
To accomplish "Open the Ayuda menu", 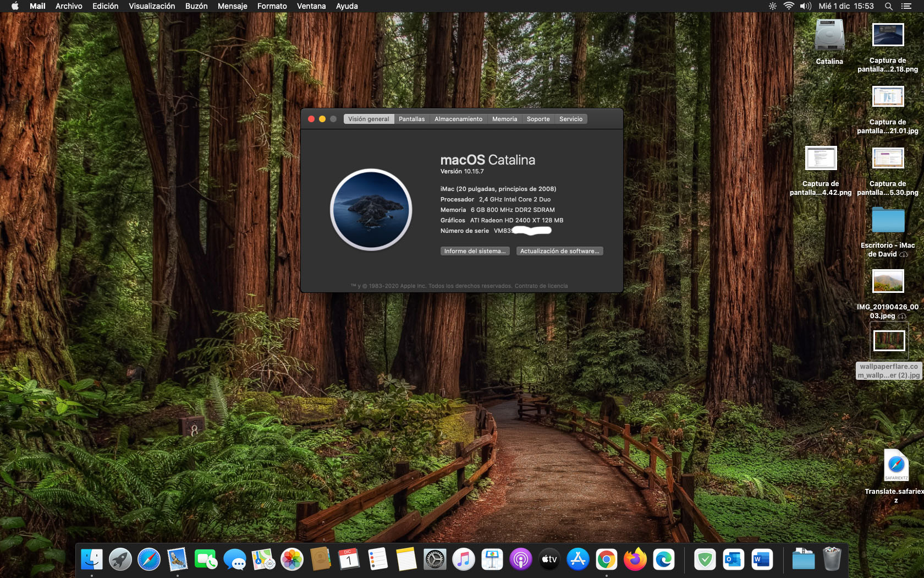I will tap(347, 6).
